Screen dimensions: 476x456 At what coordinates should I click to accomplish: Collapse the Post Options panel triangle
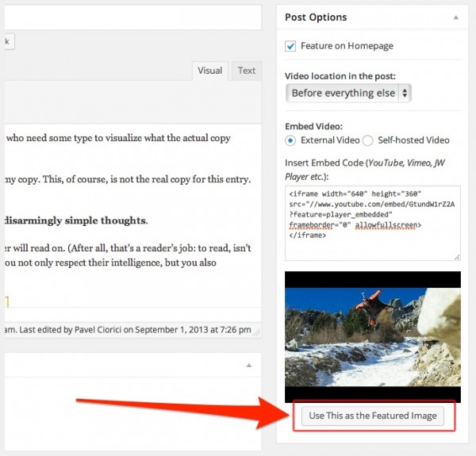pyautogui.click(x=455, y=17)
